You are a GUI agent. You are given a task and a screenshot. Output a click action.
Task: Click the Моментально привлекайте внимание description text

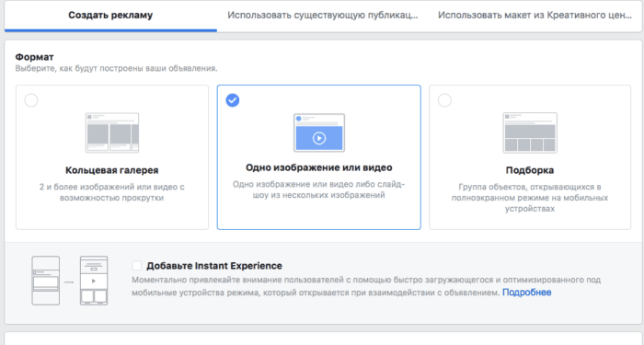[366, 286]
